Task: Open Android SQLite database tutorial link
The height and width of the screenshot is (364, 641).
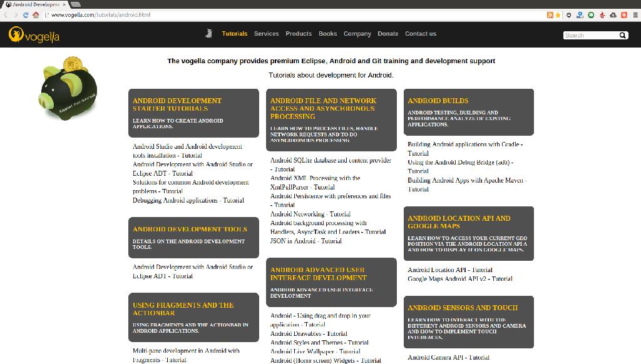Action: (x=331, y=164)
